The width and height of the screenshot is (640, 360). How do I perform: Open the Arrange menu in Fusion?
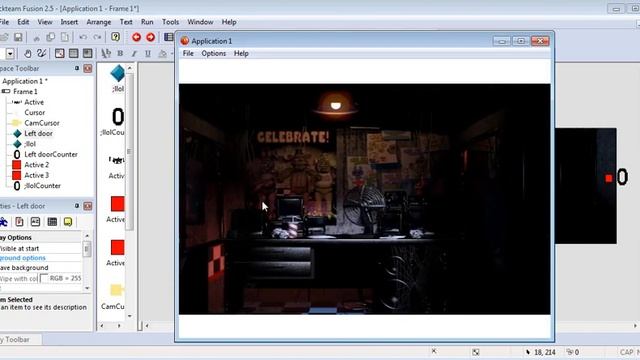click(x=99, y=22)
